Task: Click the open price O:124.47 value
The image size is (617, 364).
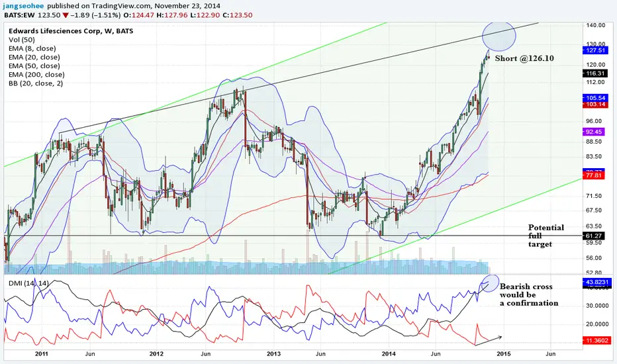Action: (138, 15)
